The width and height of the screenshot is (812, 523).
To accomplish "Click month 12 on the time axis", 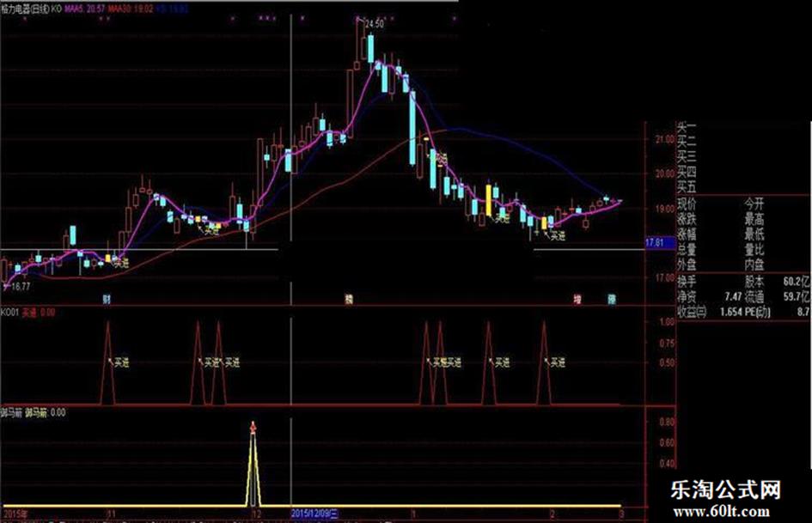I will coord(256,514).
